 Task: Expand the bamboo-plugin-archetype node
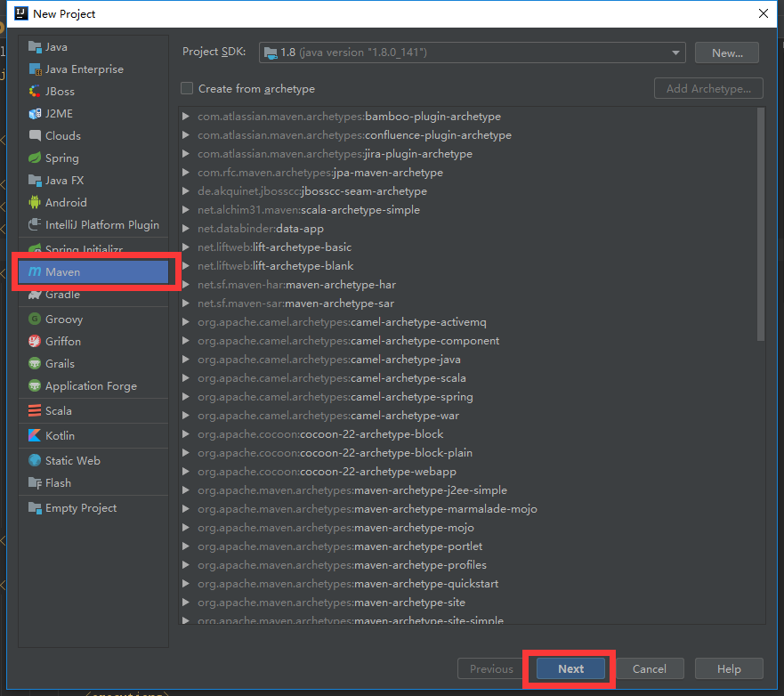(185, 116)
